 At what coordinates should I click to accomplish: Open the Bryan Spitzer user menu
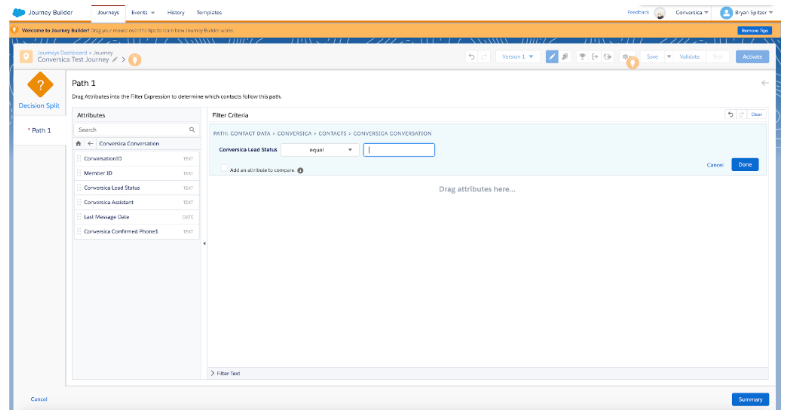(x=754, y=13)
